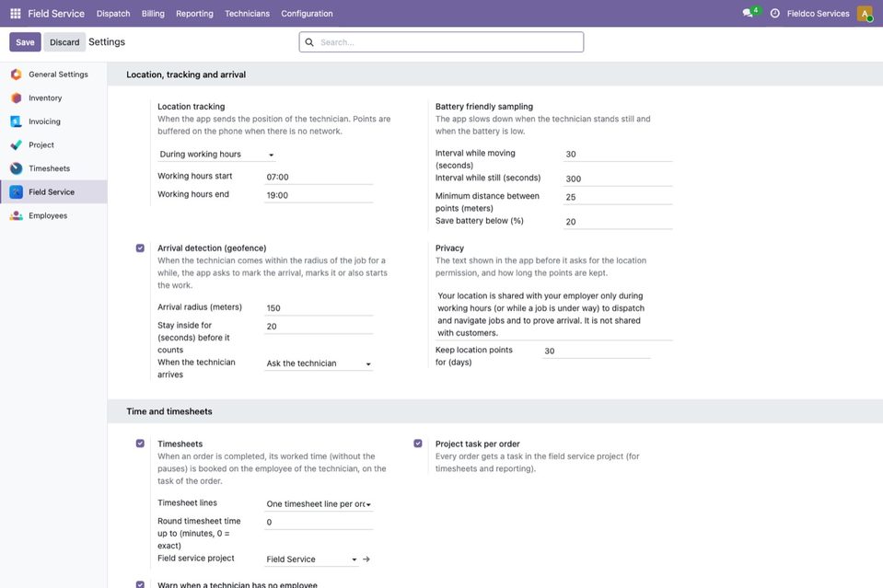This screenshot has width=883, height=588.
Task: Edit the Working hours end field
Action: click(319, 195)
